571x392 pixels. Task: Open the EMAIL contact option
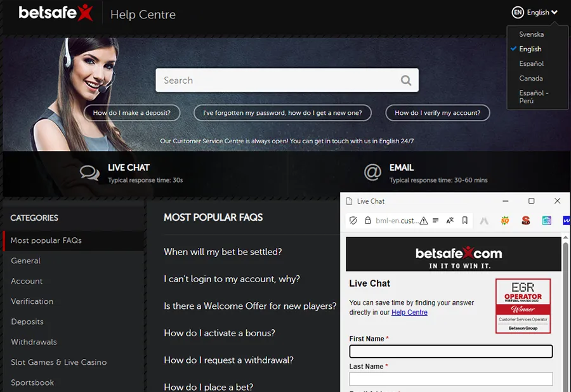pyautogui.click(x=425, y=173)
